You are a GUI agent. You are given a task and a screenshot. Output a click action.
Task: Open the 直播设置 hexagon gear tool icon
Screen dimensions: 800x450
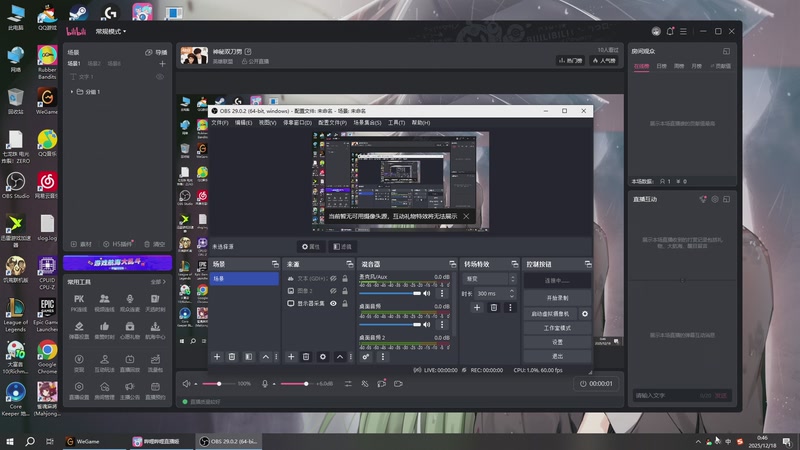(79, 390)
